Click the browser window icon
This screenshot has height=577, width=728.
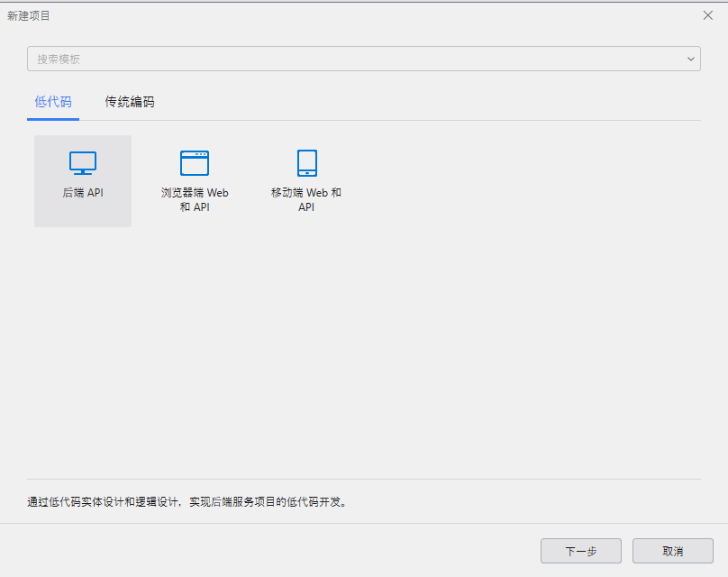(195, 163)
